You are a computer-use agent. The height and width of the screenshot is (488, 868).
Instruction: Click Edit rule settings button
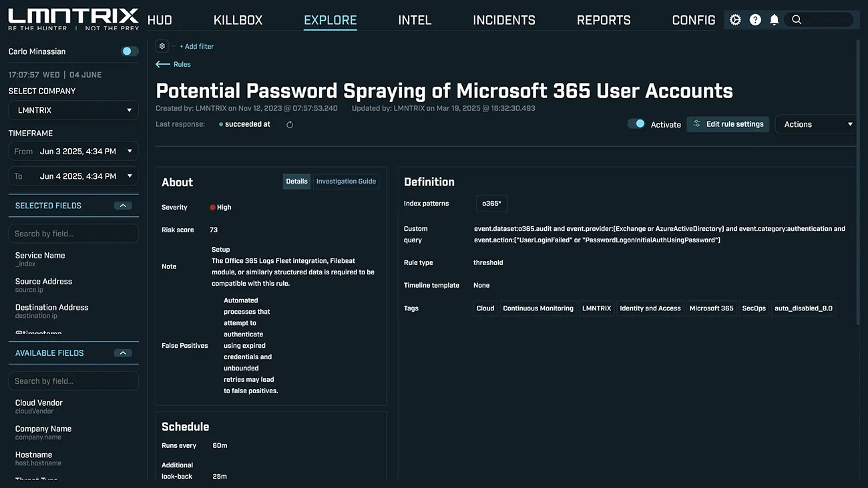click(728, 124)
